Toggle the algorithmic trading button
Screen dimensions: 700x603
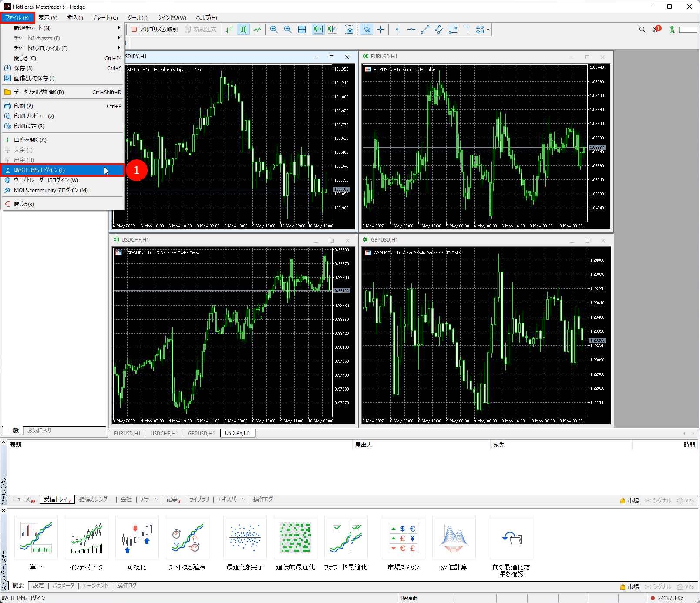(155, 29)
